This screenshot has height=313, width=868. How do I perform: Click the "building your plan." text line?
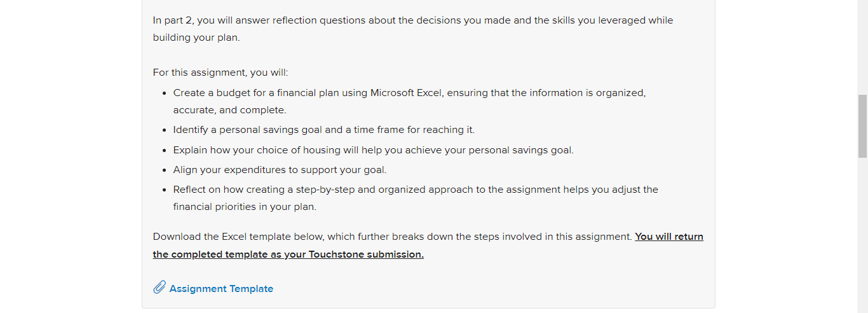[196, 38]
